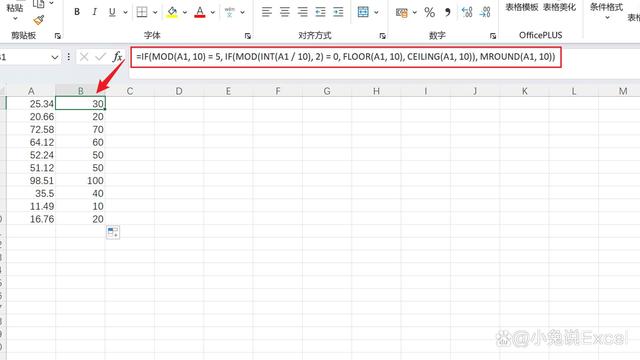Click the comma style icon

point(448,12)
